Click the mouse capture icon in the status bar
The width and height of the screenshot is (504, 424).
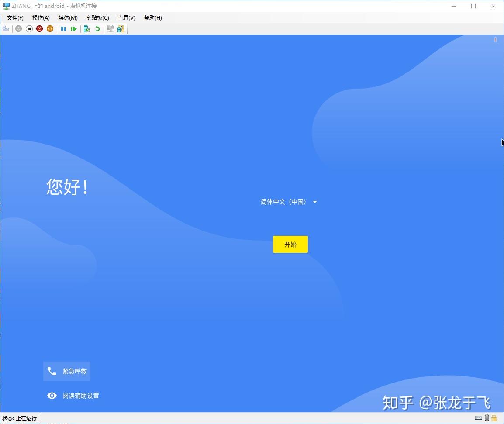pyautogui.click(x=487, y=418)
